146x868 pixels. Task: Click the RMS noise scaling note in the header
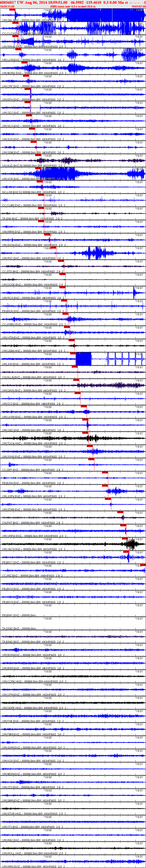click(x=73, y=6)
